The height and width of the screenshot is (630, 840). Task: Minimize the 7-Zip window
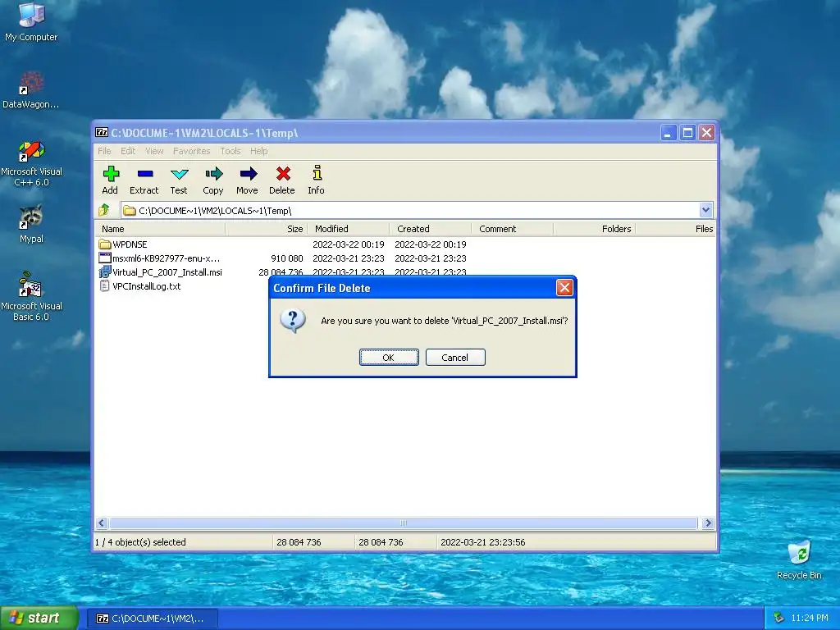click(x=668, y=132)
